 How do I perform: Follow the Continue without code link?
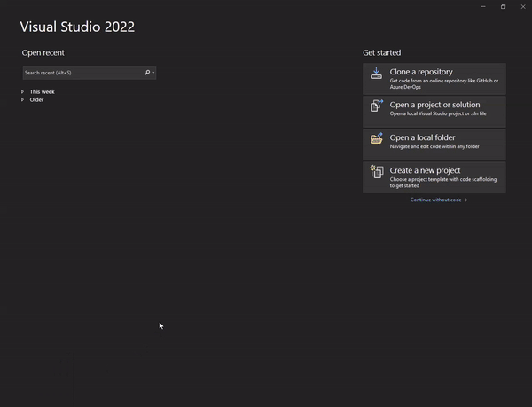coord(439,200)
